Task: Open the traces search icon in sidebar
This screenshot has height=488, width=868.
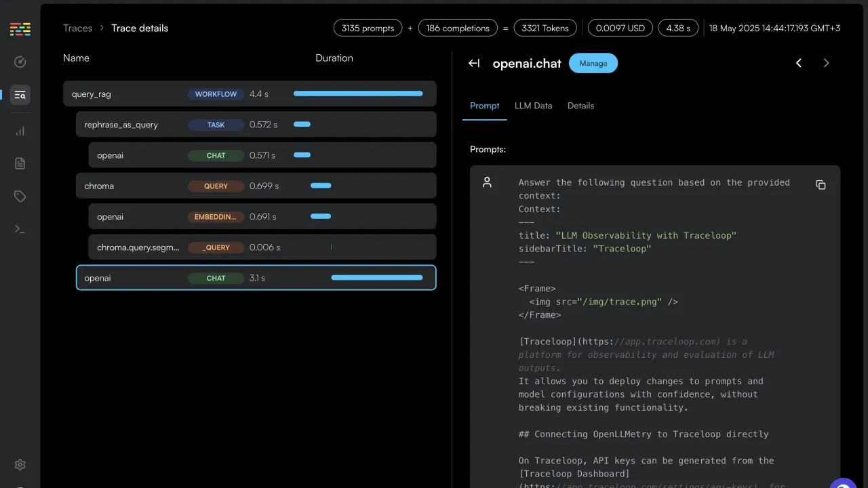Action: click(20, 95)
